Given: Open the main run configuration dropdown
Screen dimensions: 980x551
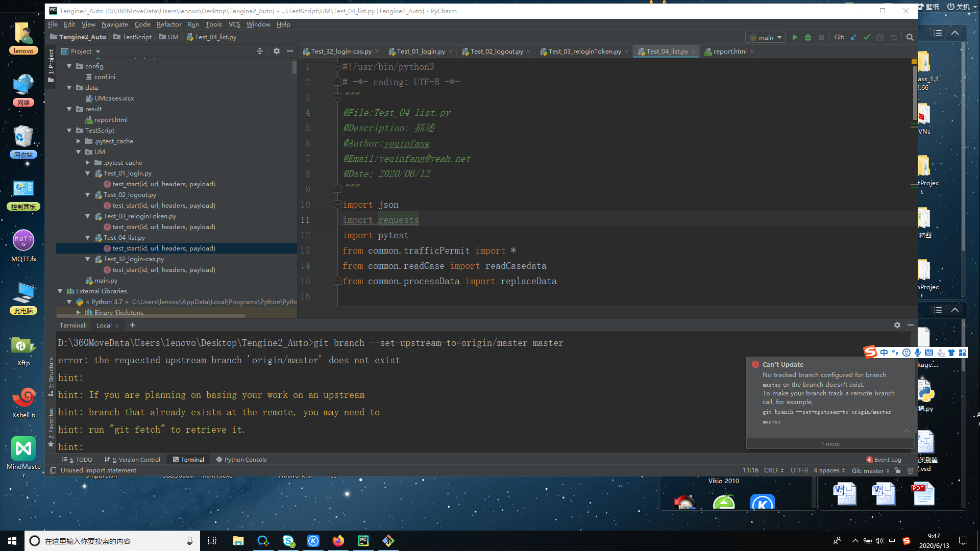Looking at the screenshot, I should [x=765, y=37].
